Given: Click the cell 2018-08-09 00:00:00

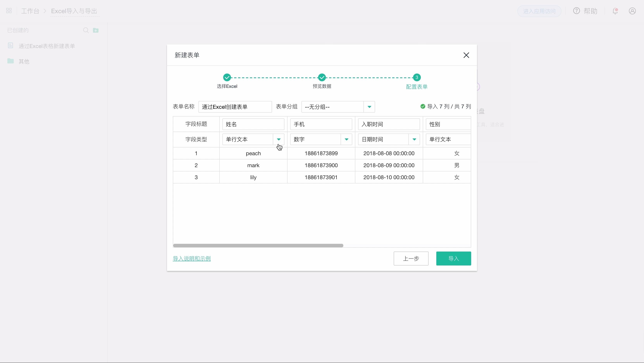Looking at the screenshot, I should coord(389,165).
